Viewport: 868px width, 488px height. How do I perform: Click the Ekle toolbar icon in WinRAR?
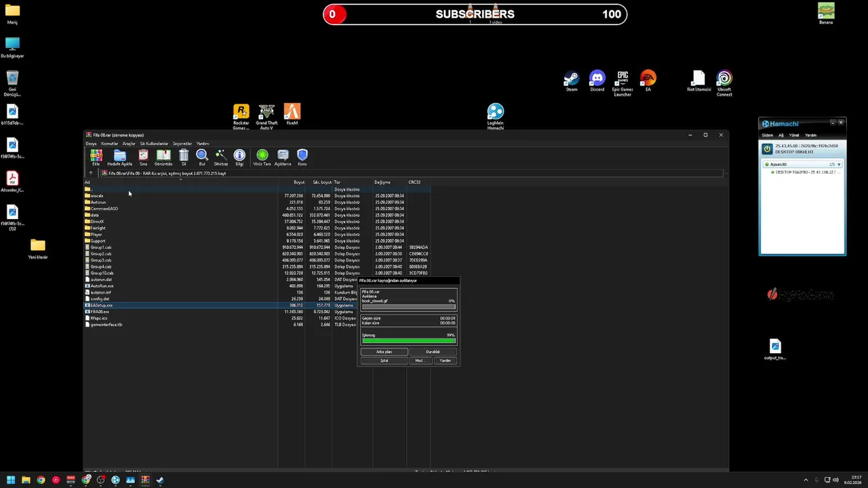point(96,158)
